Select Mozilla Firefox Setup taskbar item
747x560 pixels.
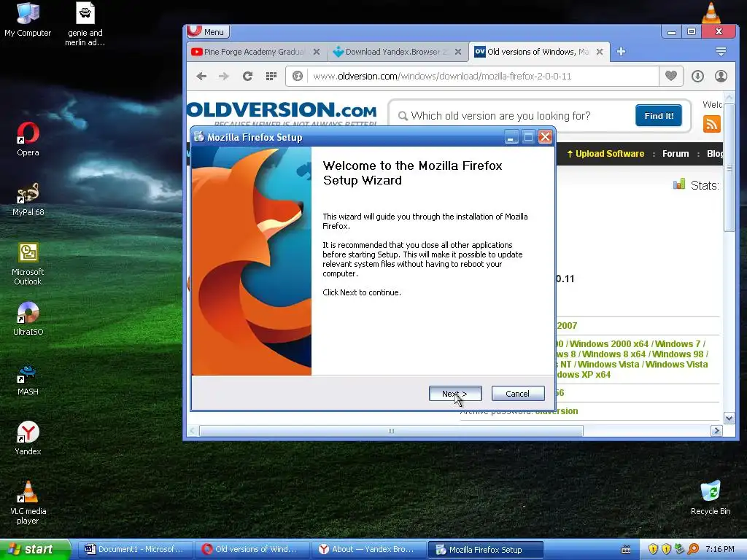pyautogui.click(x=485, y=550)
